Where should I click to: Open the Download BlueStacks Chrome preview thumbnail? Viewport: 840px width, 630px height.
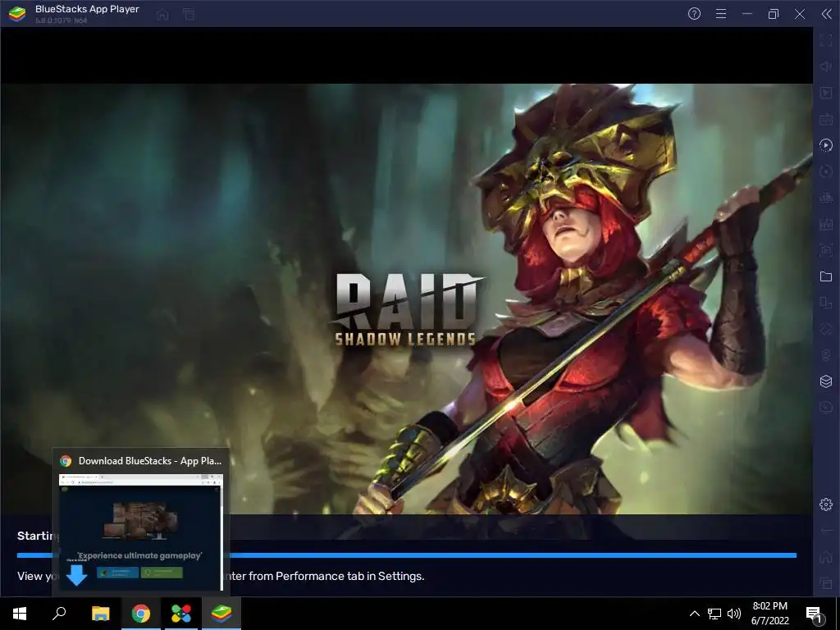(x=141, y=532)
